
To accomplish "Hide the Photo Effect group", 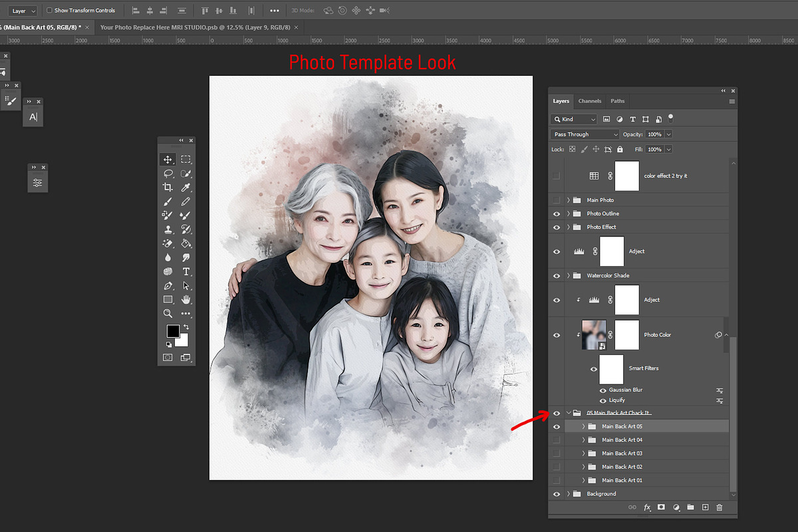I will pyautogui.click(x=557, y=227).
